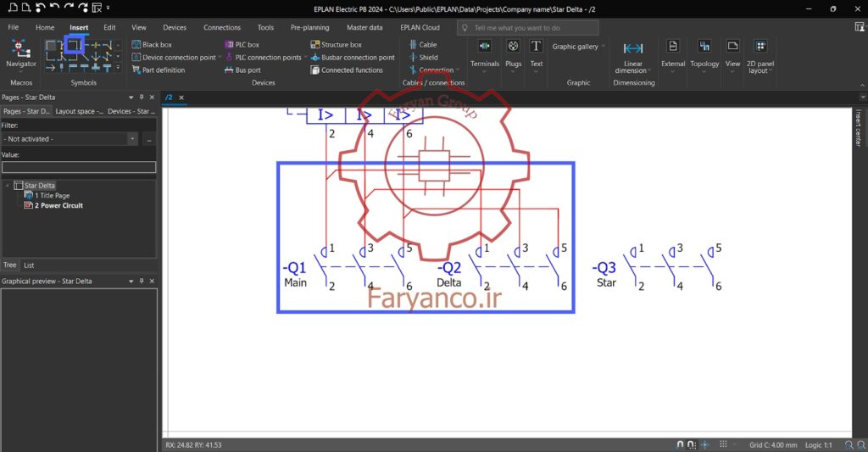Viewport: 868px width, 452px height.
Task: Expand the symbols gallery more arrow
Action: pos(118,68)
